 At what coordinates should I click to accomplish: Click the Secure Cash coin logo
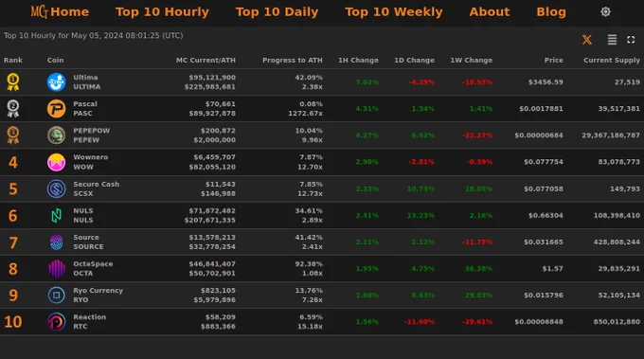[x=56, y=188]
